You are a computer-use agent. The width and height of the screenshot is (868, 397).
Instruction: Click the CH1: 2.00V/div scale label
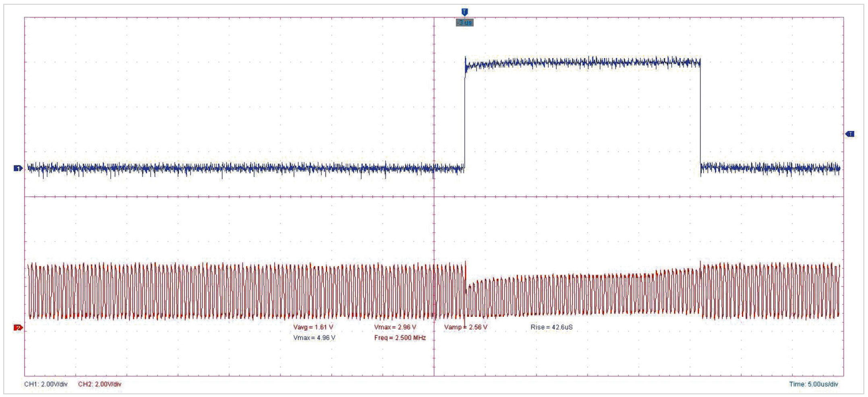[46, 384]
